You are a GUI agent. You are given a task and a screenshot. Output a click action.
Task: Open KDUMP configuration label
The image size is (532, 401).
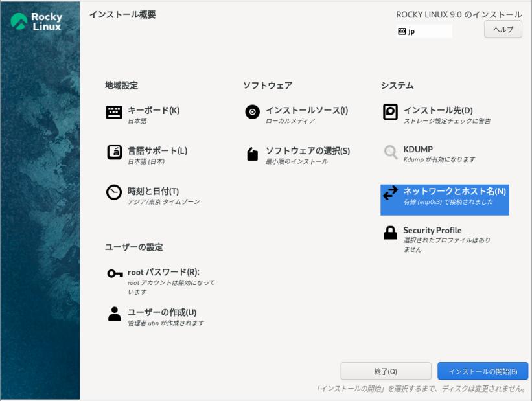[418, 149]
